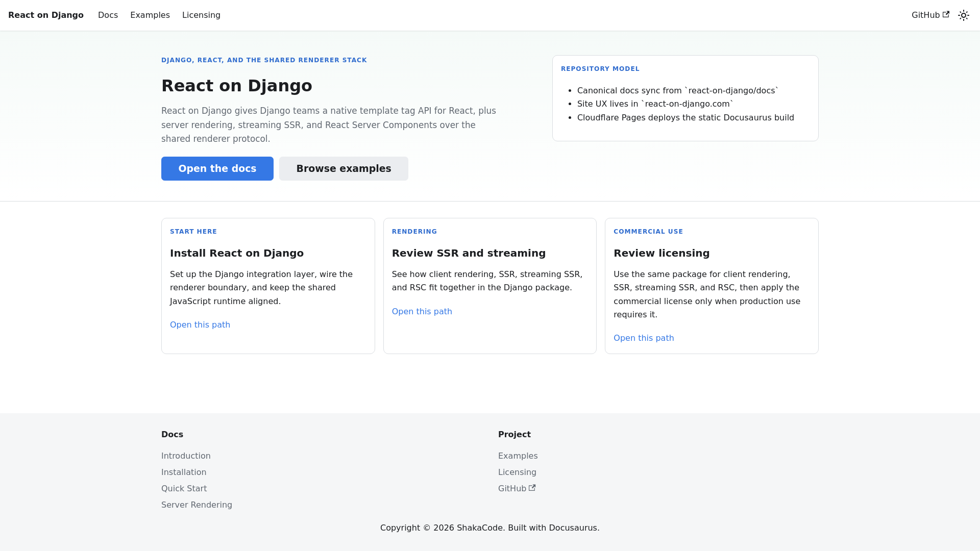Open the Examples navbar item
Viewport: 980px width, 551px height.
150,15
